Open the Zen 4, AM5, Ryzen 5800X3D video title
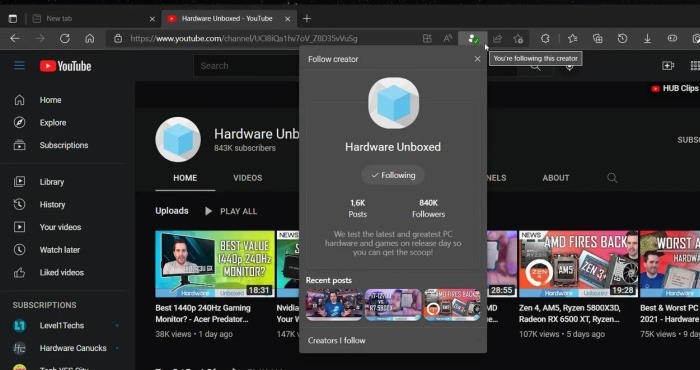The image size is (700, 370). pyautogui.click(x=570, y=314)
